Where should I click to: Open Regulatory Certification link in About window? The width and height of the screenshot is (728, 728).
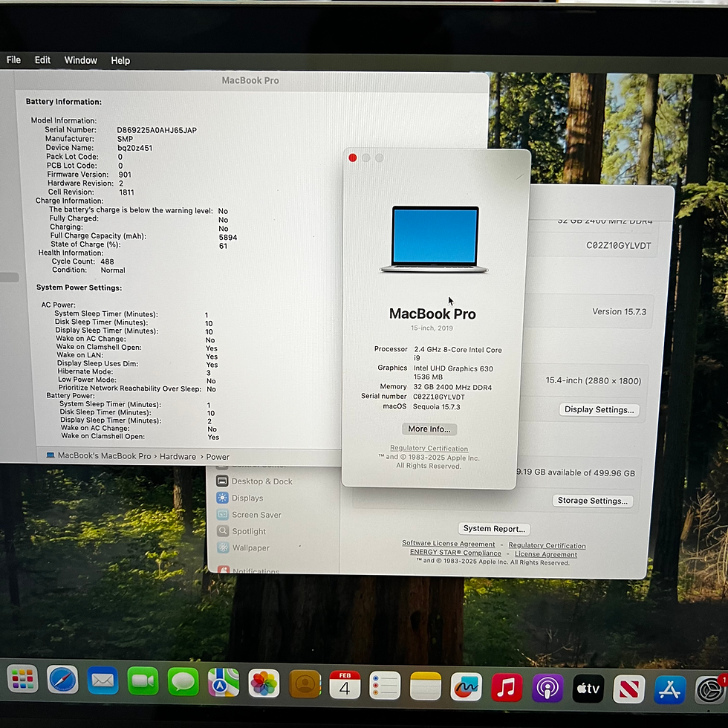(x=429, y=448)
